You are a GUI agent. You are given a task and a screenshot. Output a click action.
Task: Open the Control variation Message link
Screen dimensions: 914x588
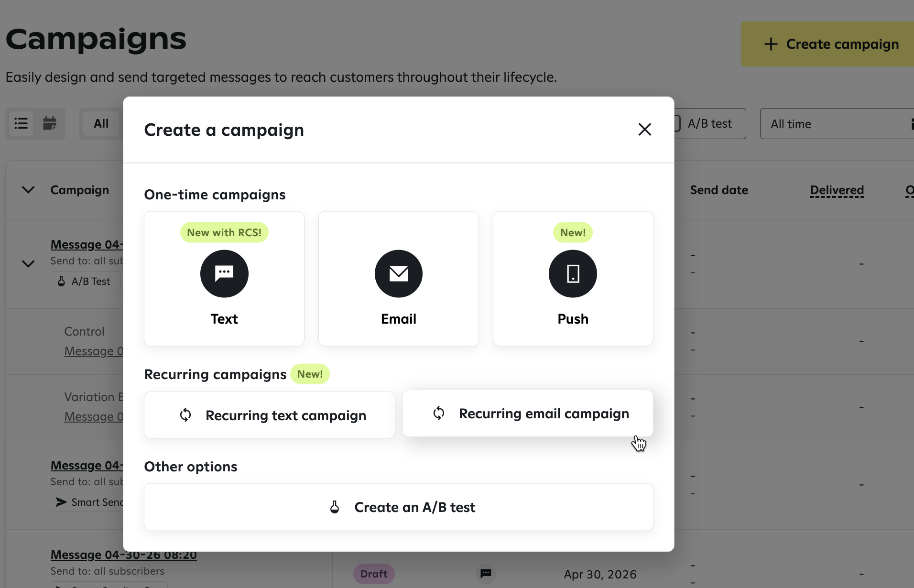pyautogui.click(x=94, y=351)
